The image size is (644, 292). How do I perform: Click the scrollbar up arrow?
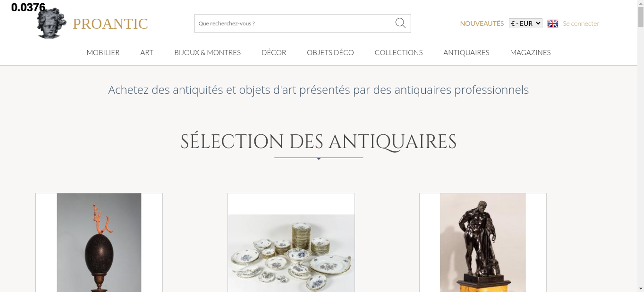click(641, 3)
